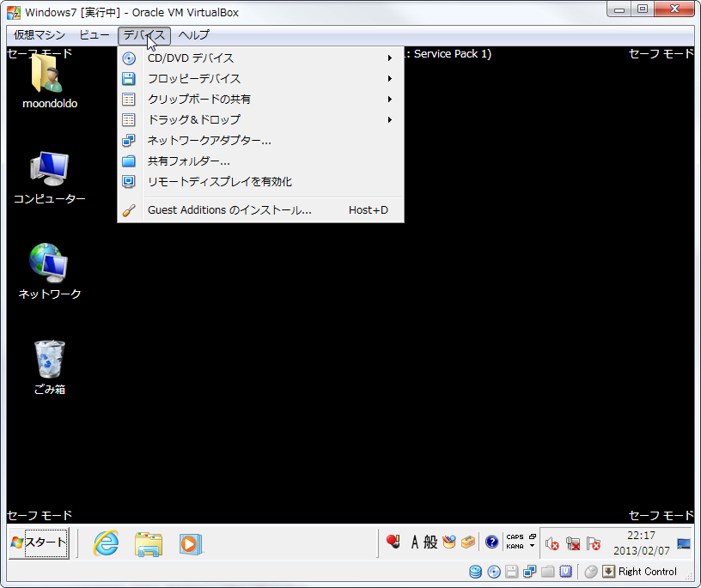Click the network status bar indicator
The image size is (701, 588).
[530, 572]
